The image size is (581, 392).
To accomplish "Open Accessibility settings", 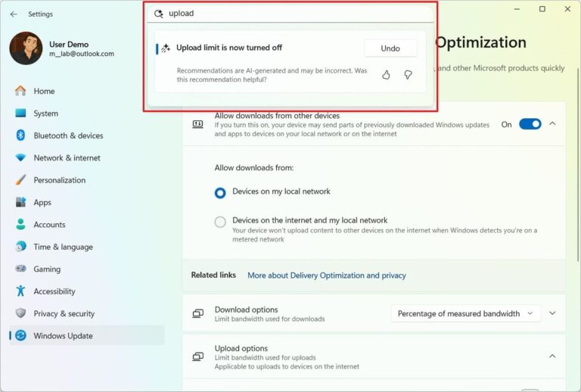I will (86, 291).
